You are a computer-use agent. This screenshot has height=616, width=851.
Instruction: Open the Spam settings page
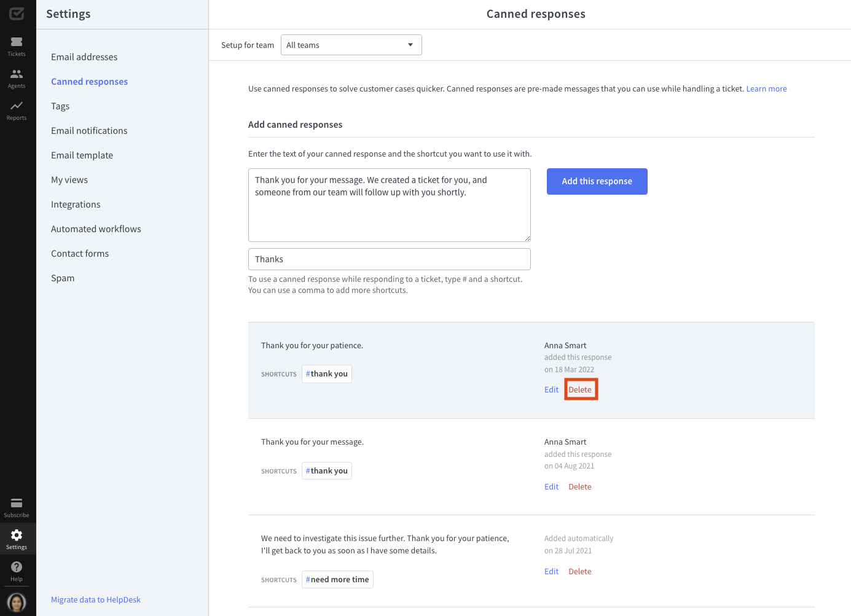point(63,278)
